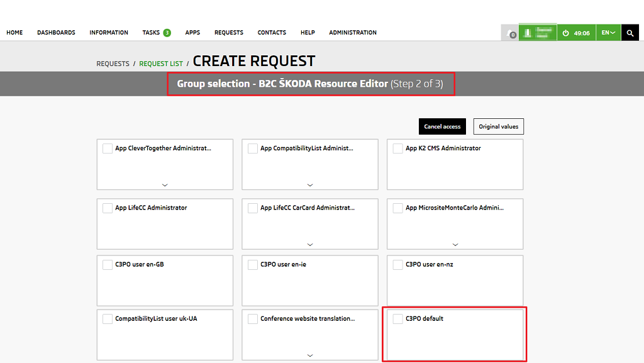Screen dimensions: 644x363
Task: Click the C3PO user en-GB label
Action: 140,264
